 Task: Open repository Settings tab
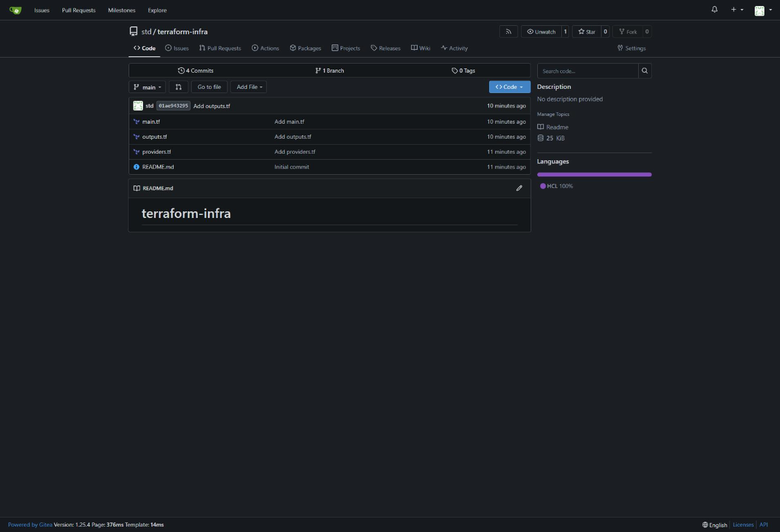632,48
